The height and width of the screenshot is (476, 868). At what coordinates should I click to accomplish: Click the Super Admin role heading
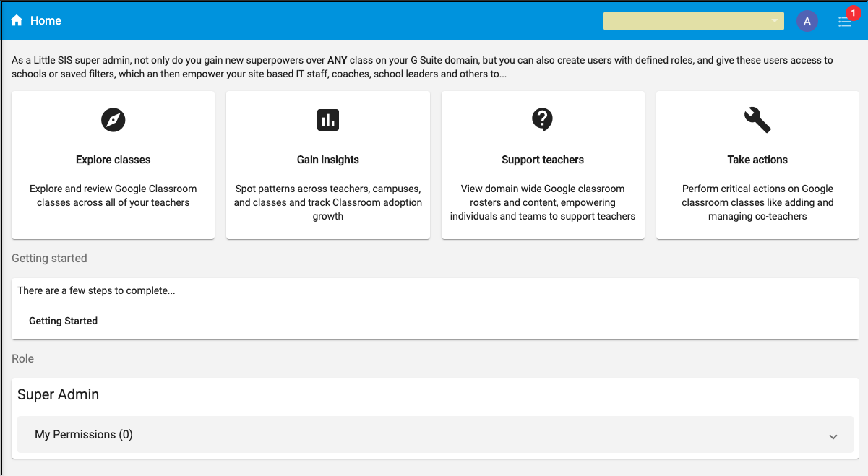(x=59, y=394)
